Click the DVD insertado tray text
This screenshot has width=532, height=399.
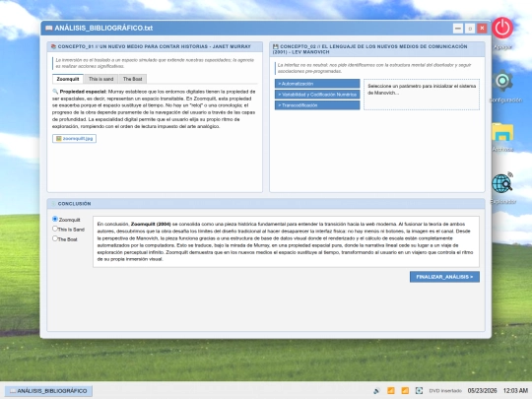click(445, 391)
